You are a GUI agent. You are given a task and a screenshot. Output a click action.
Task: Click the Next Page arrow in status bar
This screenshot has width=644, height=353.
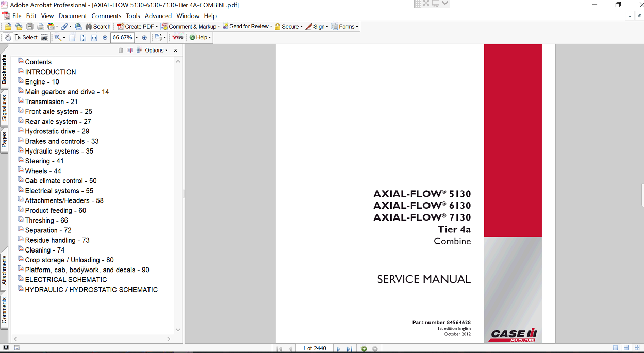coord(339,349)
